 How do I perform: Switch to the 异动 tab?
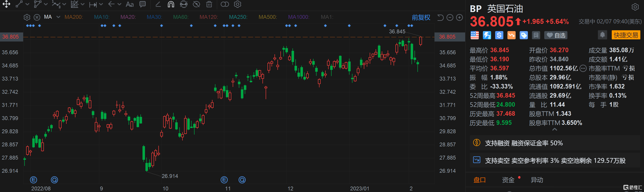pyautogui.click(x=537, y=180)
